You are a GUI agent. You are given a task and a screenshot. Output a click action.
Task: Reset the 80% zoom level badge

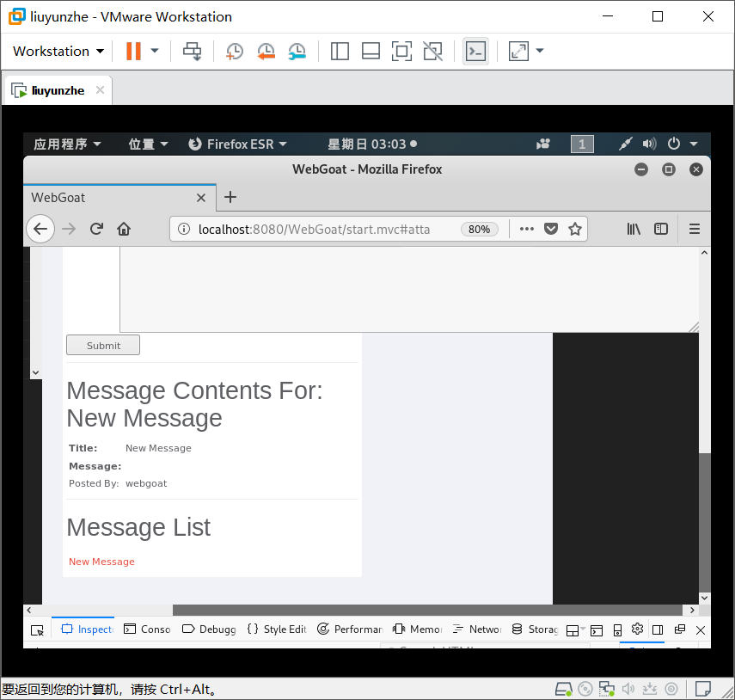479,229
